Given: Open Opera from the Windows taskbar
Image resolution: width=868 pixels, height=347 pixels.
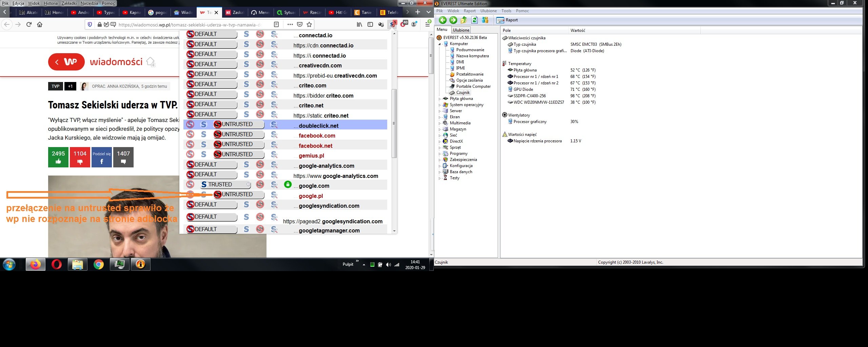Looking at the screenshot, I should 56,264.
